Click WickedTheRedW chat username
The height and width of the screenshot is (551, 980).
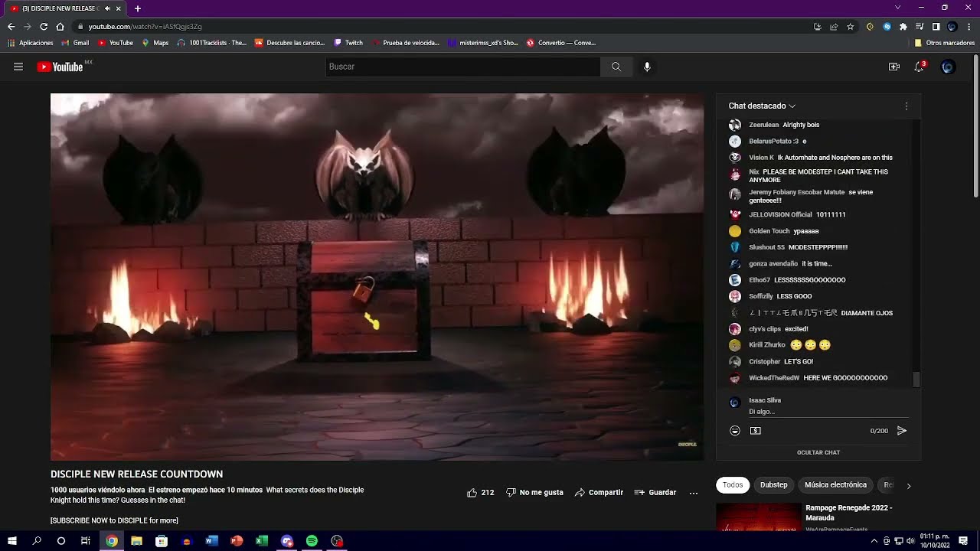[x=774, y=378]
